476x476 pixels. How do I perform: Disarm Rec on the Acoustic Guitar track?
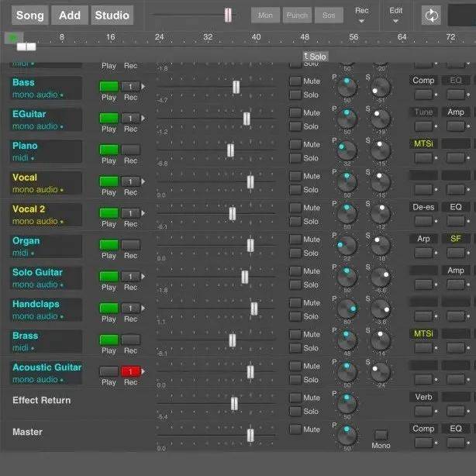[130, 371]
